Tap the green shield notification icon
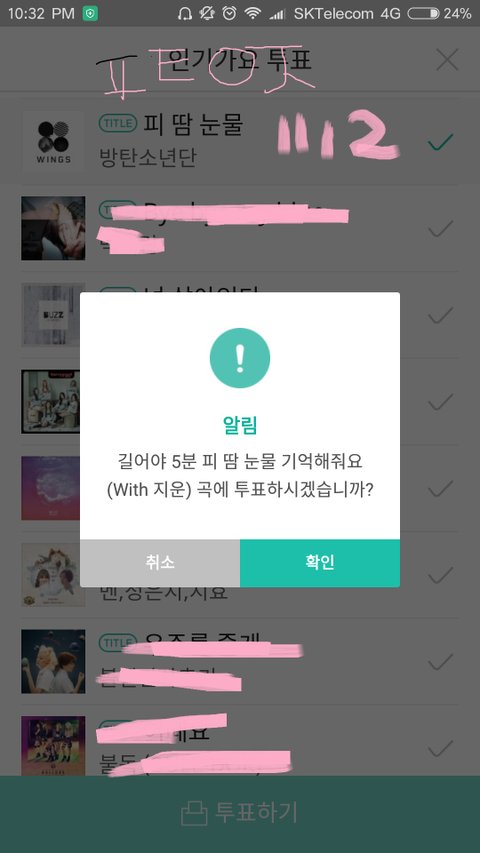Screen dimensions: 480x853 [90, 14]
